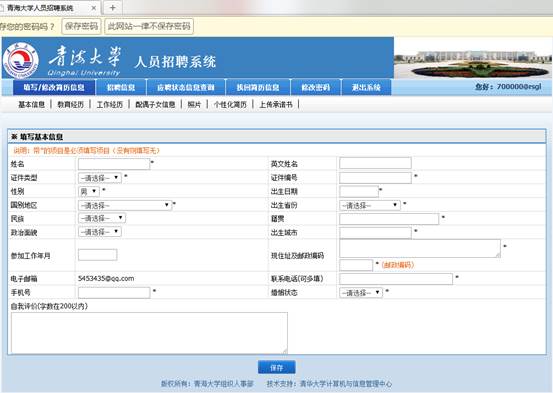This screenshot has height=393, width=553.
Task: Click the 保存密码 button in password bar
Action: [x=81, y=26]
